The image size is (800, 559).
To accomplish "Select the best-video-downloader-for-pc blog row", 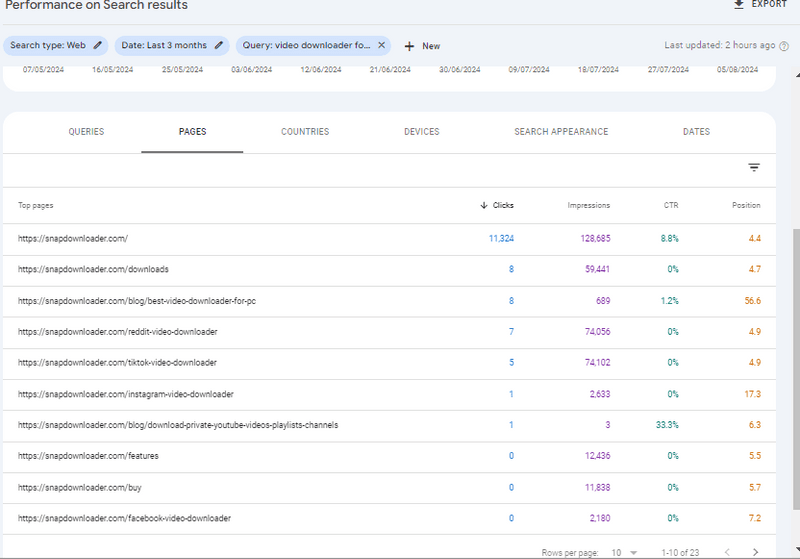I will [x=389, y=301].
